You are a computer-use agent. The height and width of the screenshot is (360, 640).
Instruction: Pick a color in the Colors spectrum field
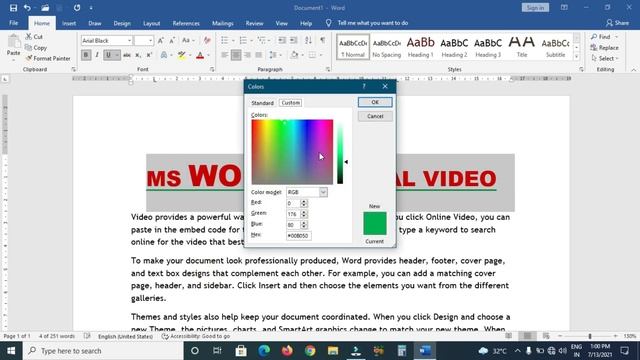[292, 152]
